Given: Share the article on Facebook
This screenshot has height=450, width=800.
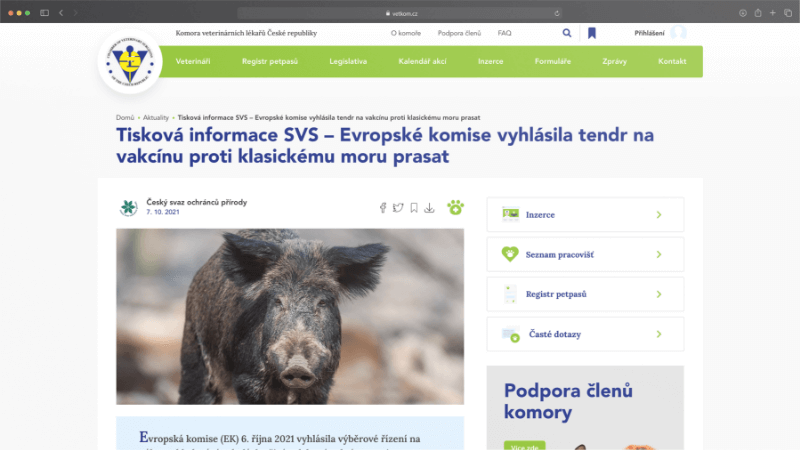Looking at the screenshot, I should click(x=383, y=208).
